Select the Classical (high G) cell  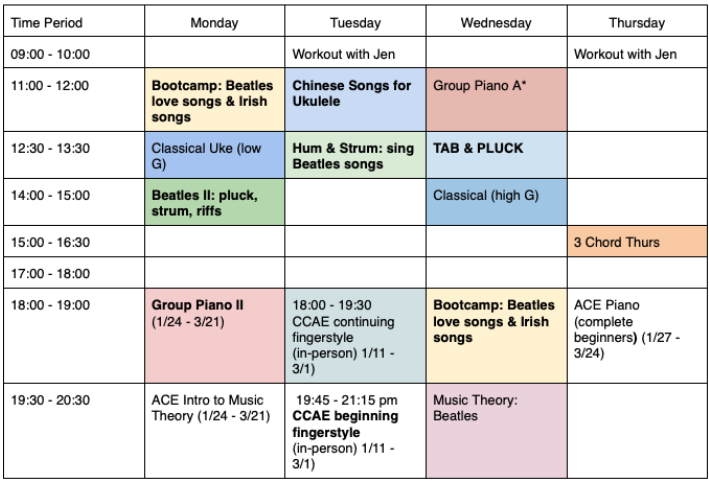coord(496,203)
